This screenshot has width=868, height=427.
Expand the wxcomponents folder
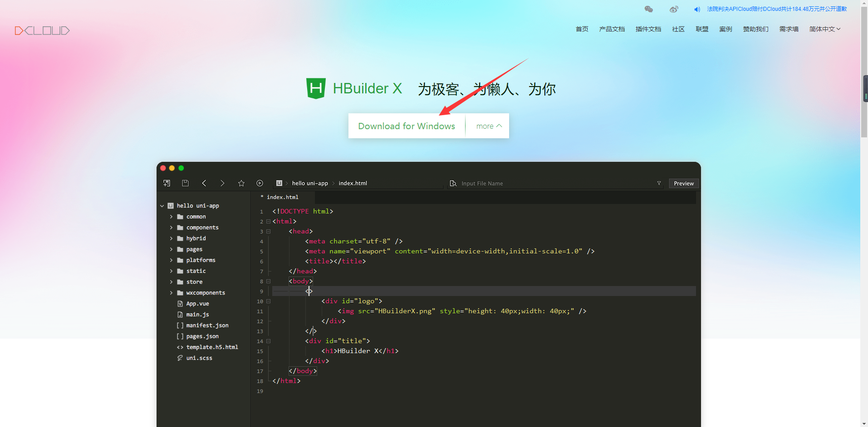(x=171, y=293)
